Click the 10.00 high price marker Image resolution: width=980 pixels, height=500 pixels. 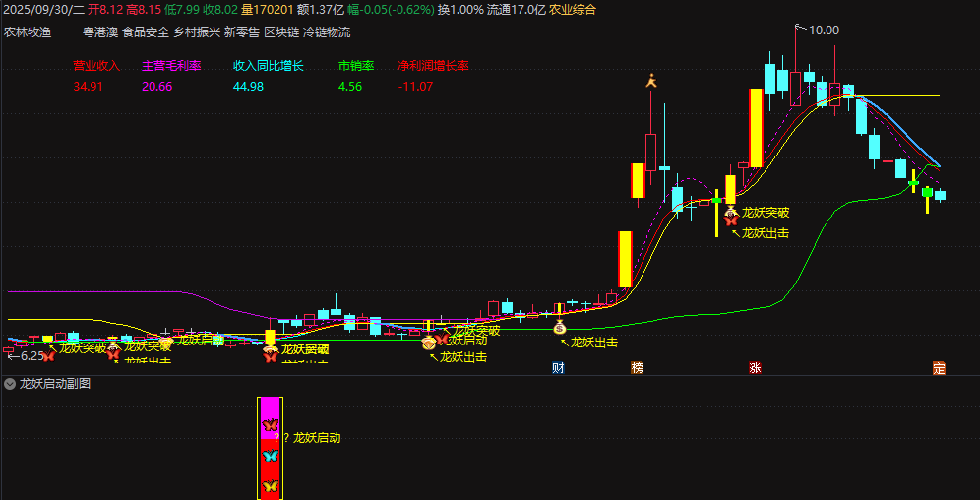coord(824,31)
